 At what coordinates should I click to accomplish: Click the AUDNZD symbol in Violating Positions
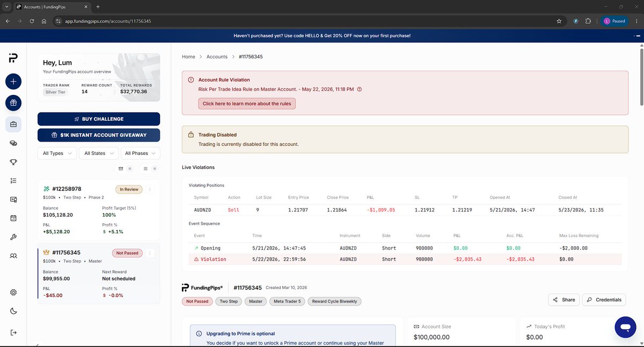[x=203, y=210]
